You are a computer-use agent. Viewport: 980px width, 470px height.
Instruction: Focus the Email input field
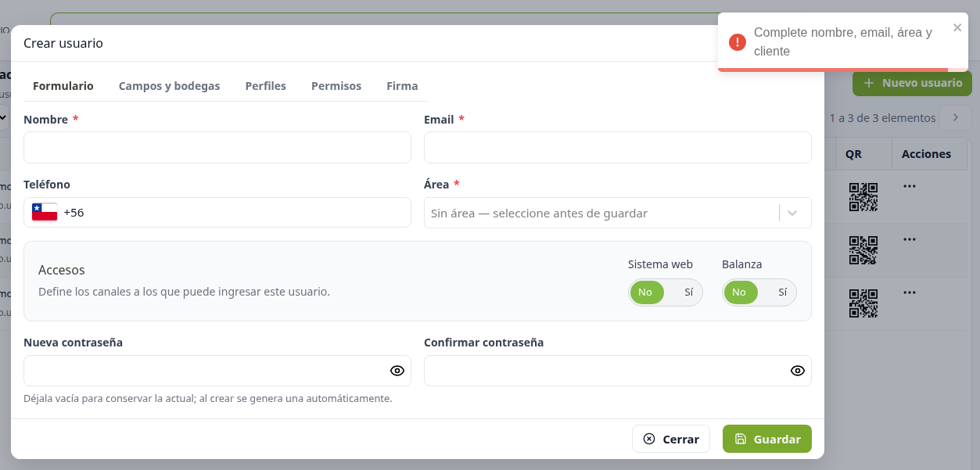pyautogui.click(x=618, y=147)
